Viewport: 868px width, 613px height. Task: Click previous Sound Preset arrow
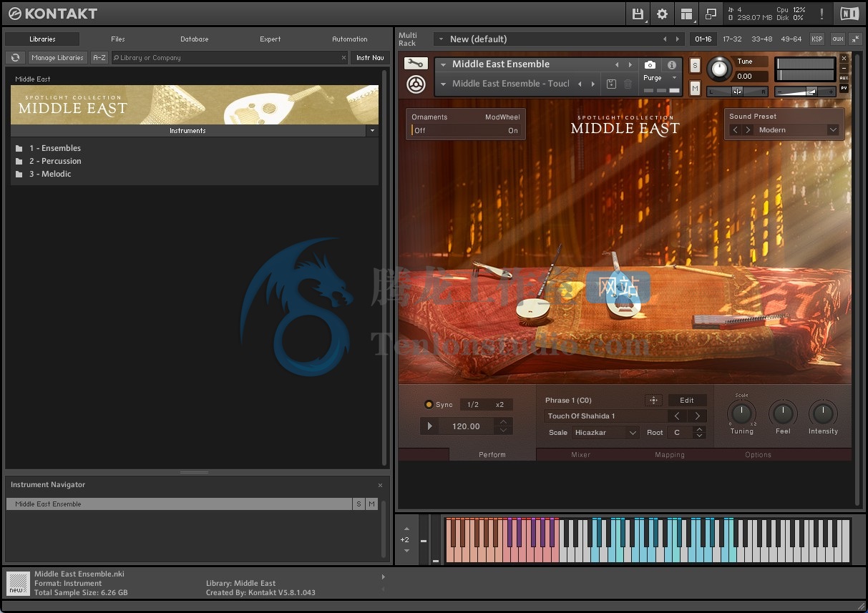[x=735, y=130]
